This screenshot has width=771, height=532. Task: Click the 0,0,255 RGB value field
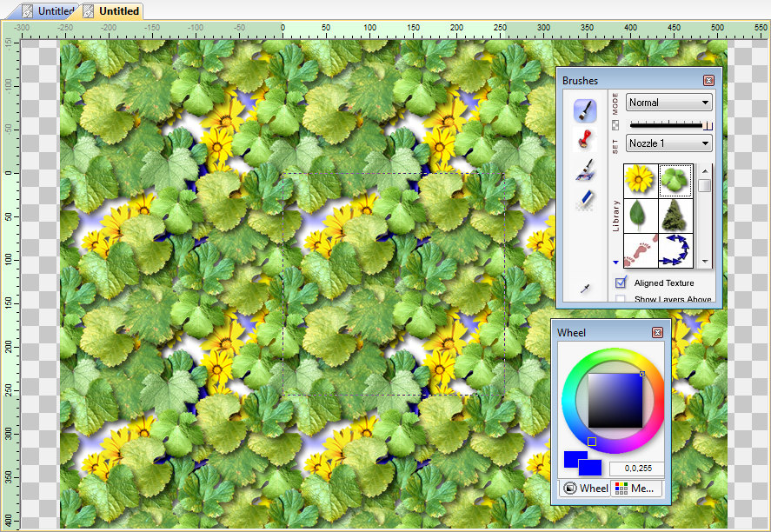(x=637, y=469)
